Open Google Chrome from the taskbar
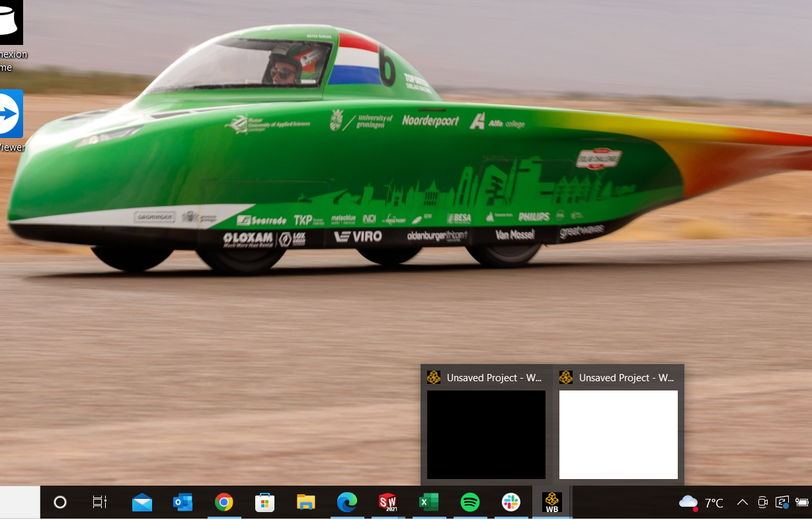Viewport: 812px width, 520px height. pos(223,503)
